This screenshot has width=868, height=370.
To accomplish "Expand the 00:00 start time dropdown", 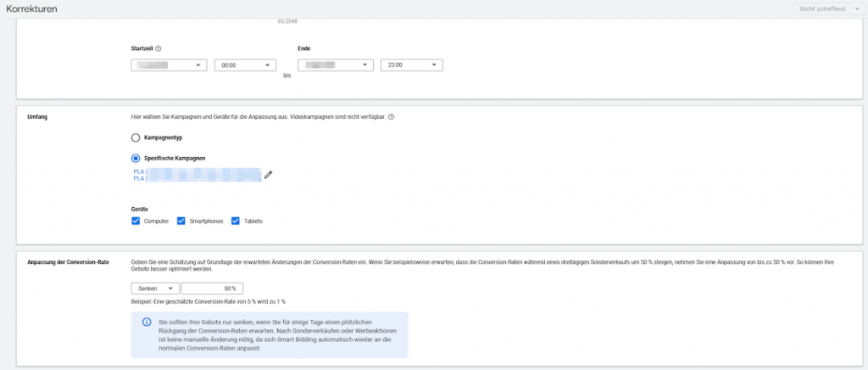I will [245, 65].
